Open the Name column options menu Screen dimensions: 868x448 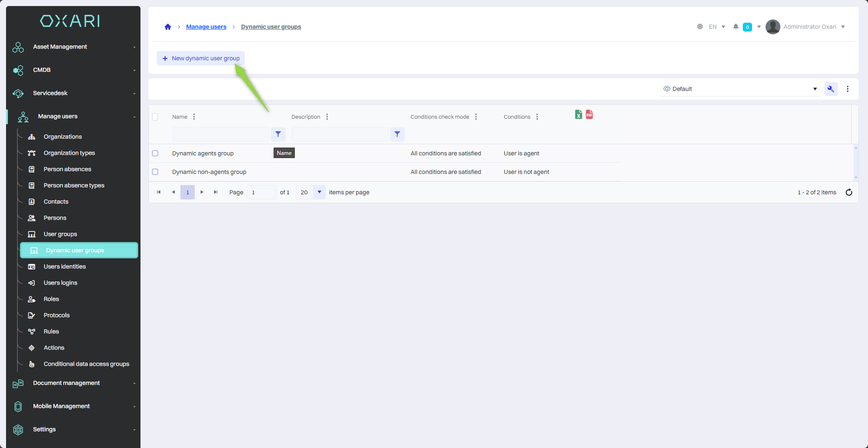[194, 117]
